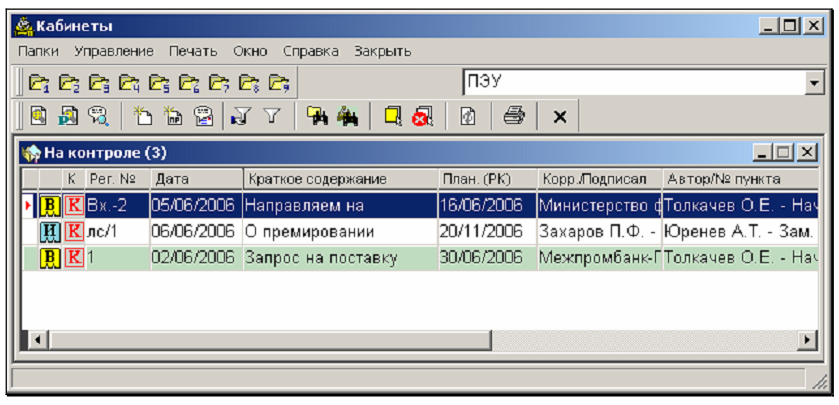Click the person with binoculars search icon
The image size is (839, 405).
click(x=348, y=116)
